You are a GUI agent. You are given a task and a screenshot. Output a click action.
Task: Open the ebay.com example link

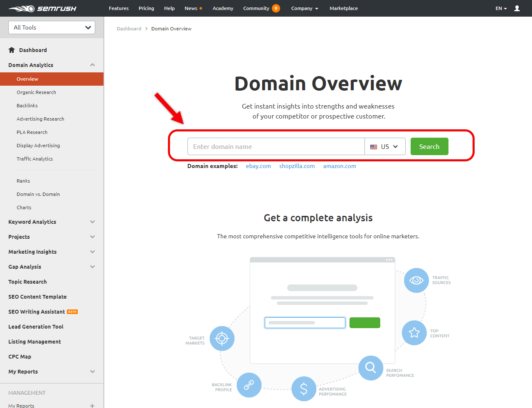(258, 166)
